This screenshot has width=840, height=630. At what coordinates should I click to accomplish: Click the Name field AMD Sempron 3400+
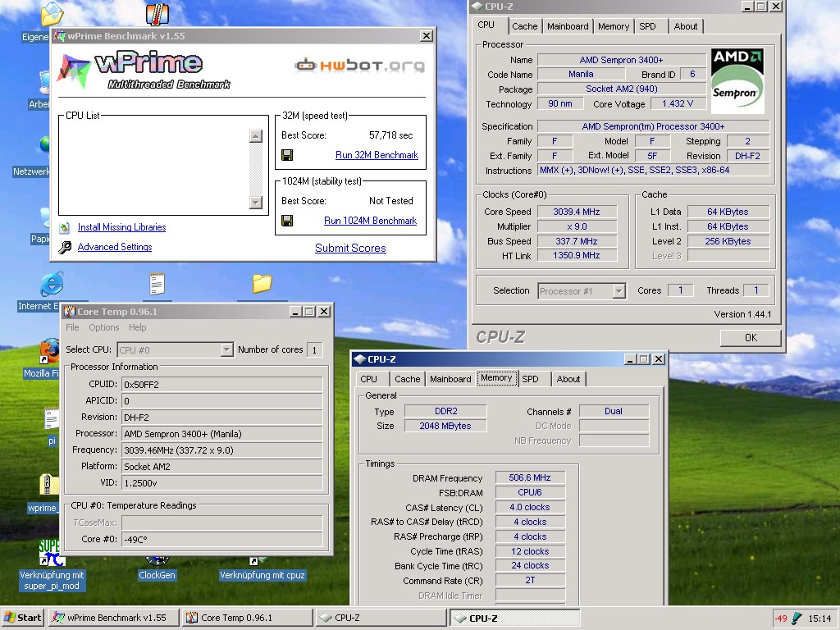(622, 59)
